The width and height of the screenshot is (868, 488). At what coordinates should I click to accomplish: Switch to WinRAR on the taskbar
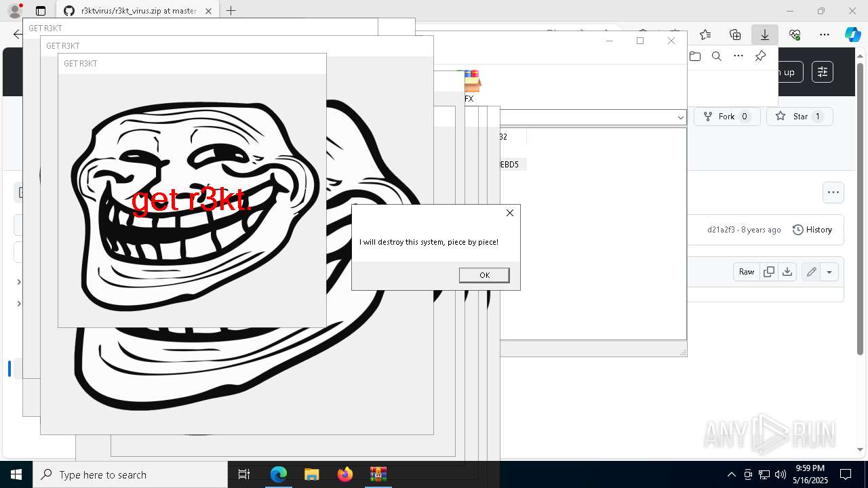(x=378, y=474)
